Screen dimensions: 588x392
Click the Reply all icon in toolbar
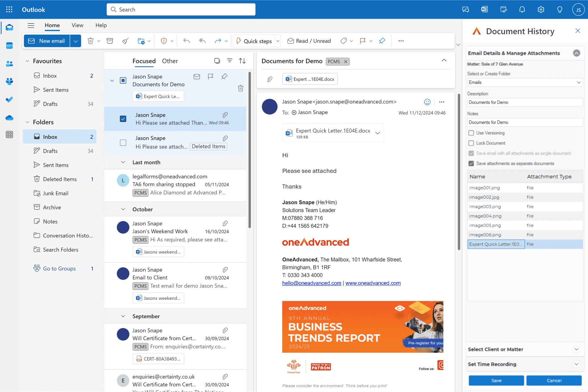pyautogui.click(x=202, y=41)
